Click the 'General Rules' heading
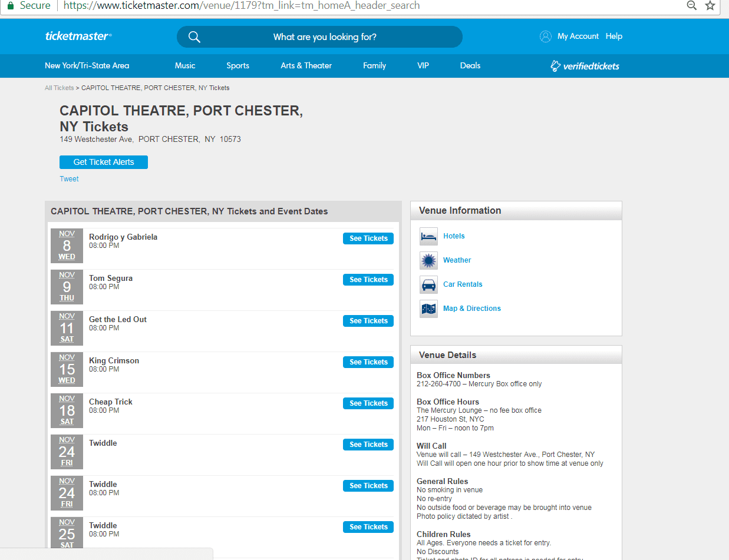This screenshot has height=560, width=729. (443, 481)
